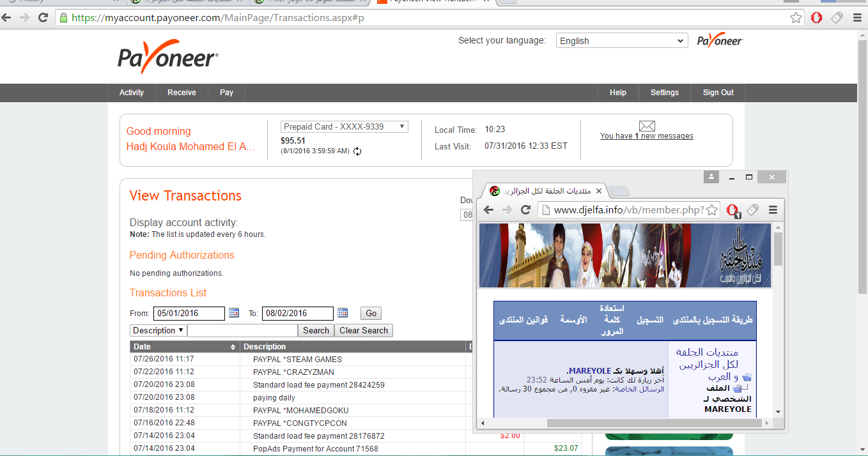Click the large Payoneer logo

tap(168, 56)
